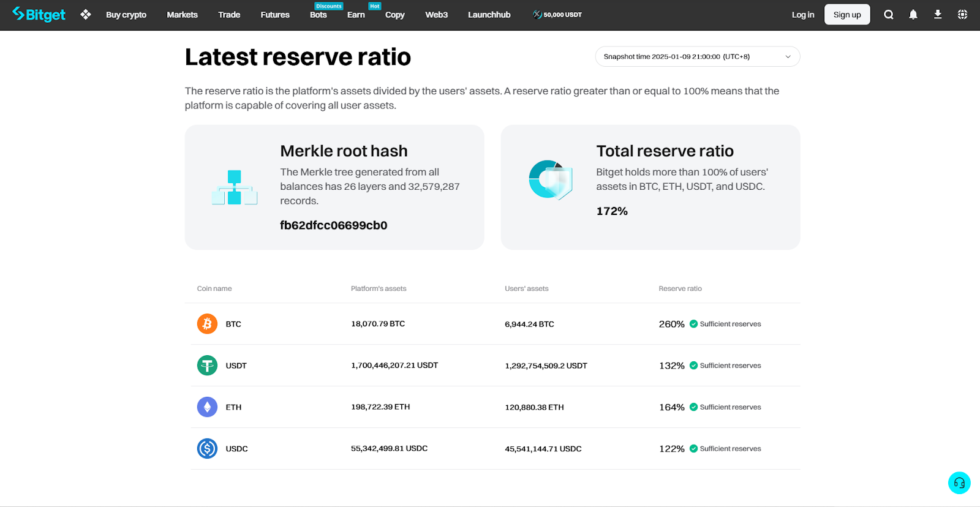The image size is (980, 507).
Task: Click the 50,000 USDT promo link
Action: (x=557, y=15)
